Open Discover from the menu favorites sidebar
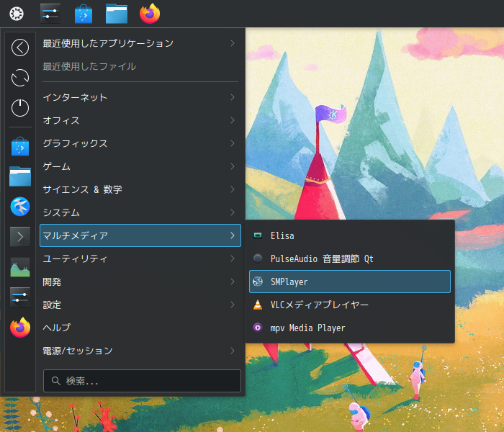Screen dimensions: 504x432 coord(20,147)
